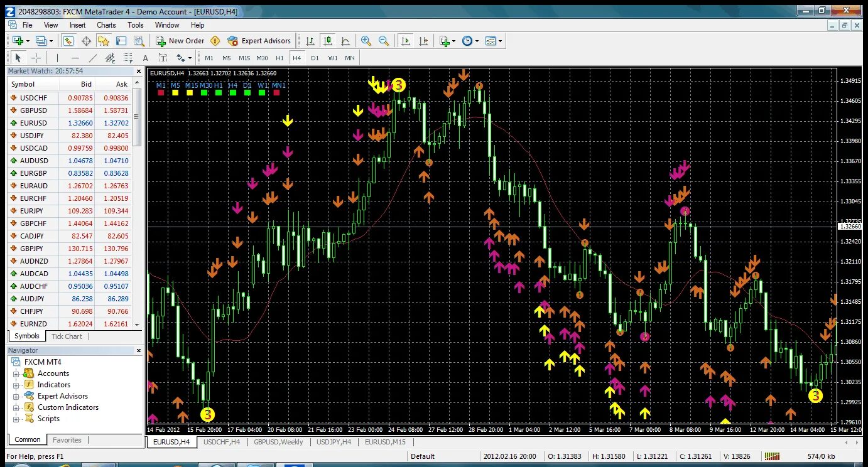Draw a vertical line tool

click(58, 58)
